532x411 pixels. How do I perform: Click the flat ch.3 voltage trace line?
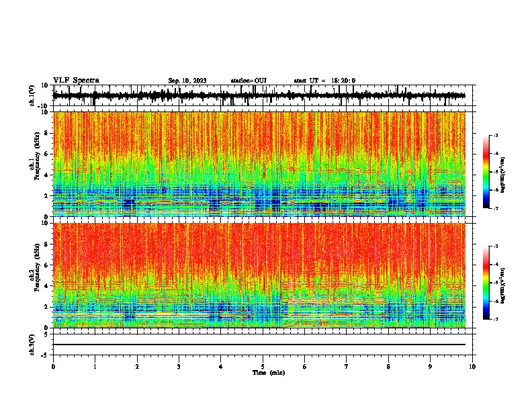pos(259,345)
